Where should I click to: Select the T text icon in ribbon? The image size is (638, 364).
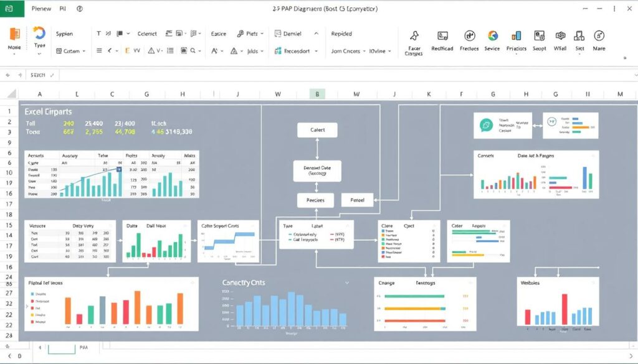pyautogui.click(x=98, y=34)
